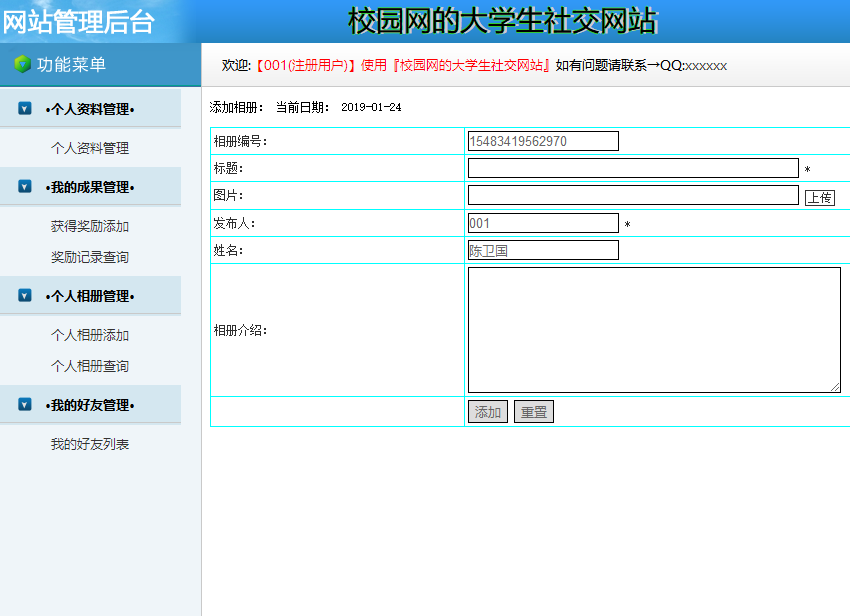The image size is (850, 616).
Task: Click the 发布人 field showing 001
Action: point(543,223)
